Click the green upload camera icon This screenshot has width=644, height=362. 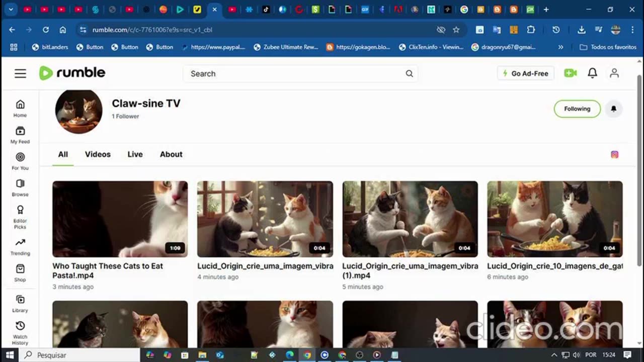tap(570, 73)
